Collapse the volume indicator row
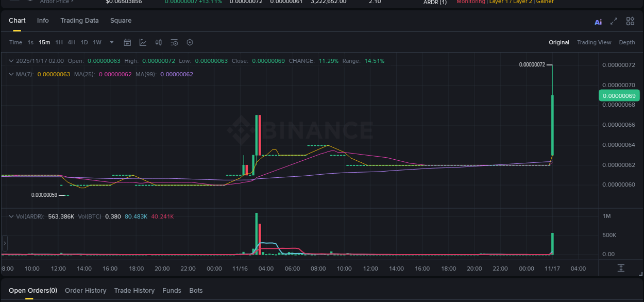Screen dimensions: 644x302 [x=11, y=216]
